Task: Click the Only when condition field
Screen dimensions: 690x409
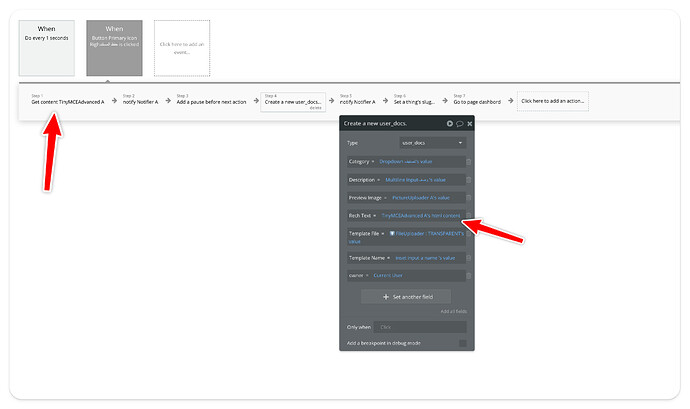Action: (x=420, y=327)
